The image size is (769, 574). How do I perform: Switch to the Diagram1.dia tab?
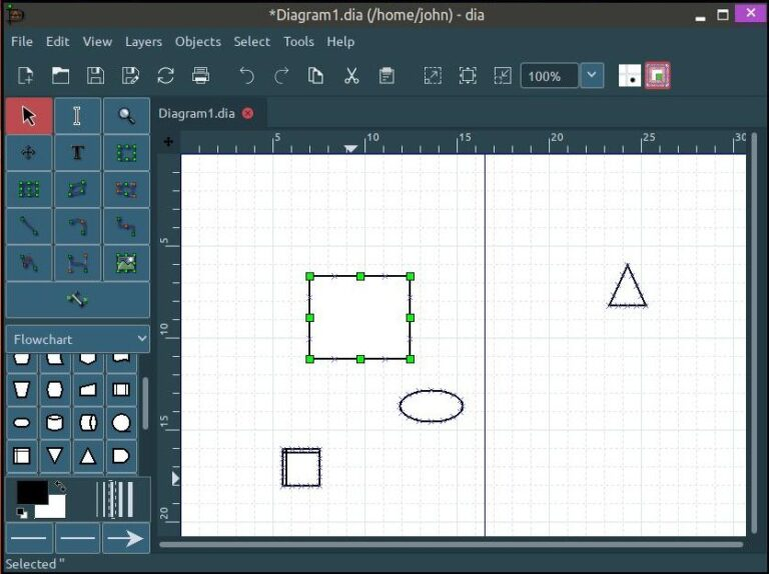[x=197, y=114]
